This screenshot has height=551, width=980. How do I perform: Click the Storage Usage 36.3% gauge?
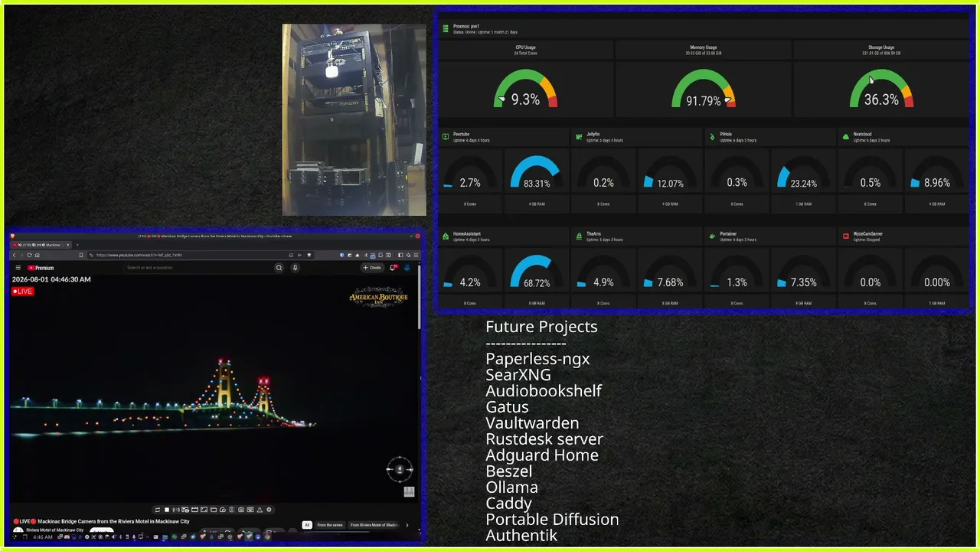(881, 89)
